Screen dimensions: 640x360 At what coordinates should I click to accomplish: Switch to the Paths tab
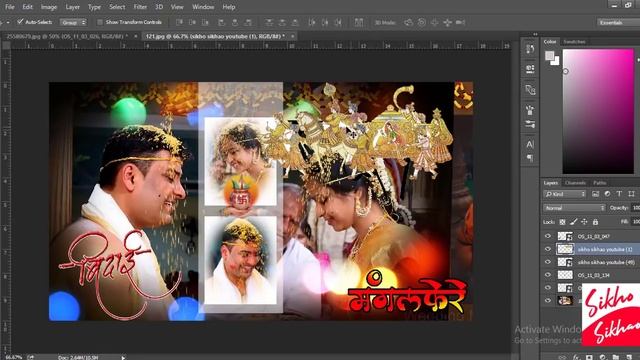(x=600, y=183)
